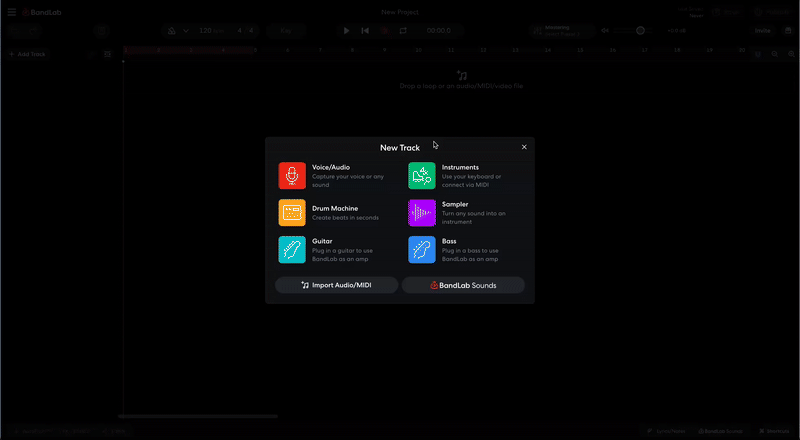The height and width of the screenshot is (440, 800).
Task: Select the Voice/Audio microphone icon
Action: pyautogui.click(x=292, y=176)
